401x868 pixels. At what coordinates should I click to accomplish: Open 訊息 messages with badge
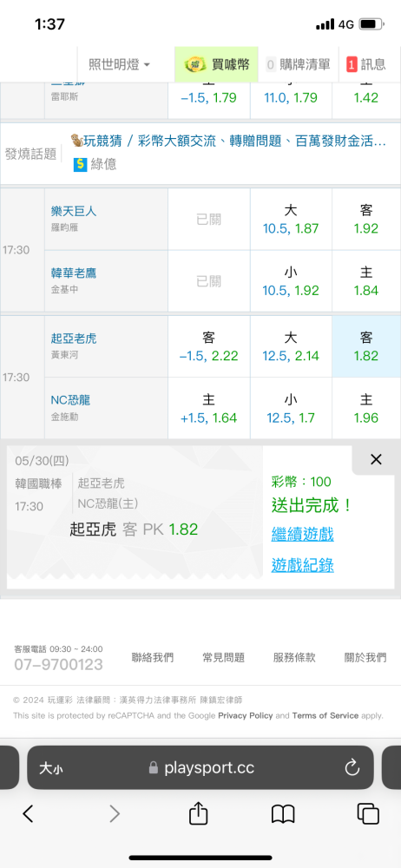pyautogui.click(x=366, y=65)
